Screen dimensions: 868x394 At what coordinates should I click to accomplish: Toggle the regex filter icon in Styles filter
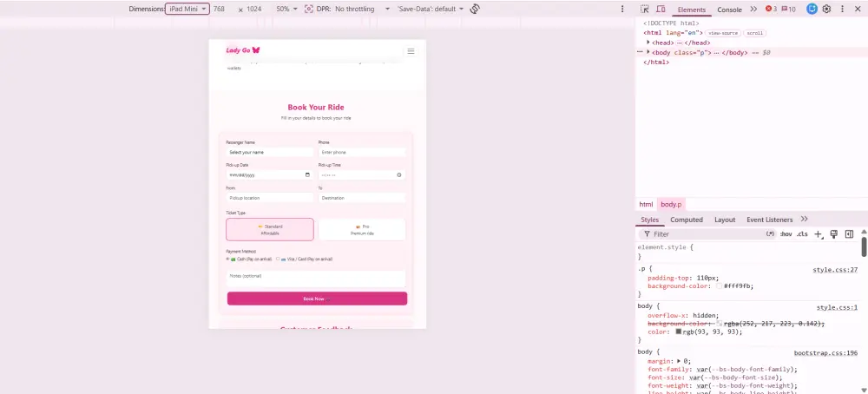[770, 234]
